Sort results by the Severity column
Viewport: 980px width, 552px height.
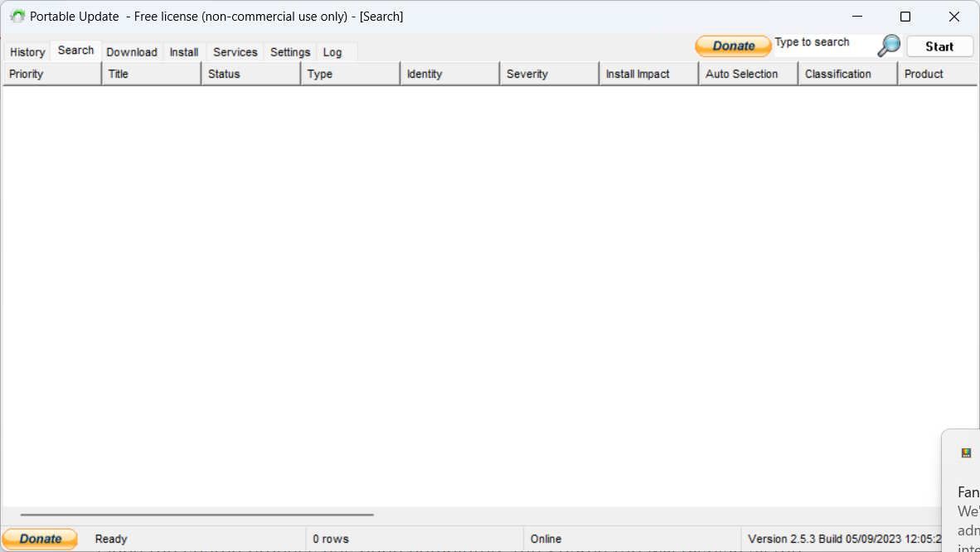click(549, 74)
